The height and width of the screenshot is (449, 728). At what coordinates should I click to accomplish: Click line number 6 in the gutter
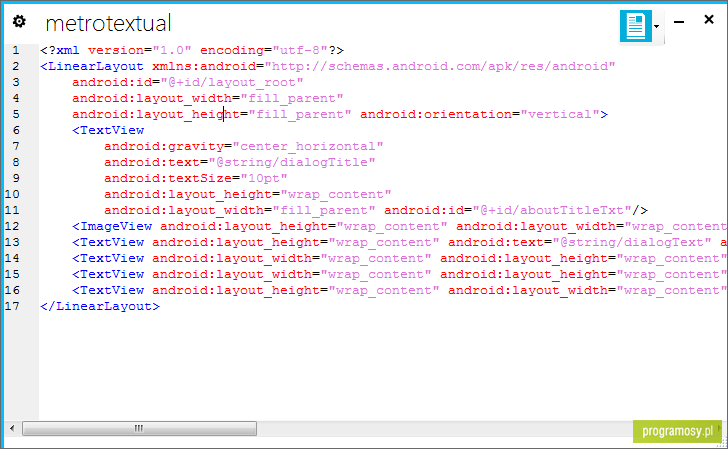tap(16, 130)
